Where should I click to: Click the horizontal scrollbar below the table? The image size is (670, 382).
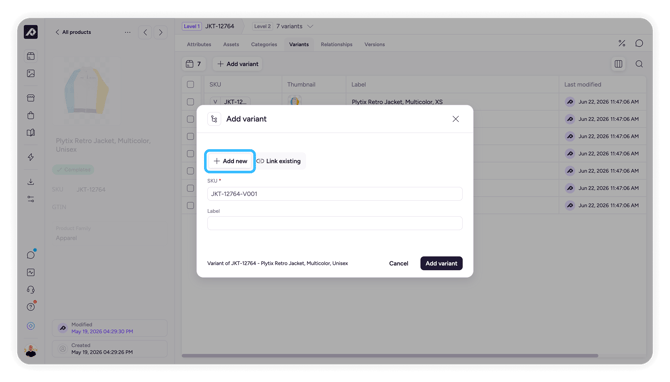(390, 356)
